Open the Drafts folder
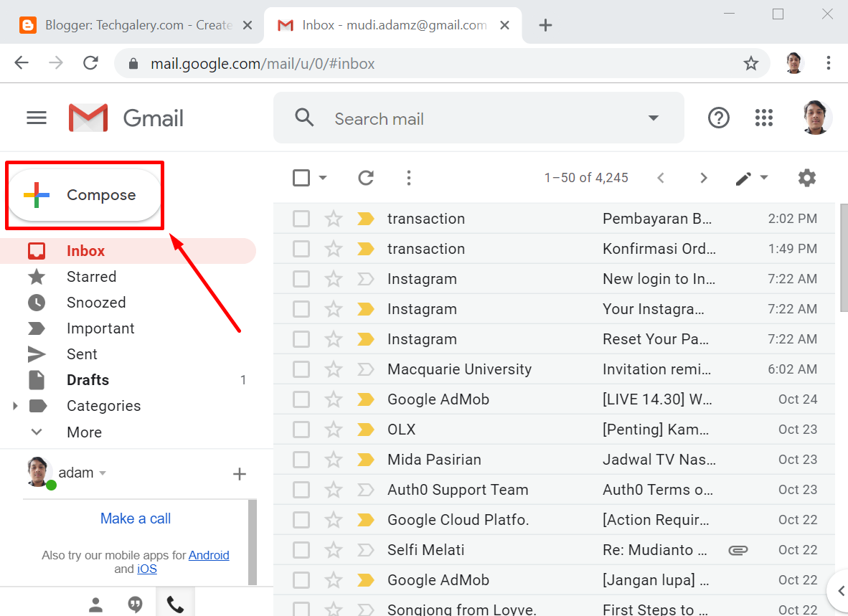This screenshot has height=616, width=848. pyautogui.click(x=87, y=379)
